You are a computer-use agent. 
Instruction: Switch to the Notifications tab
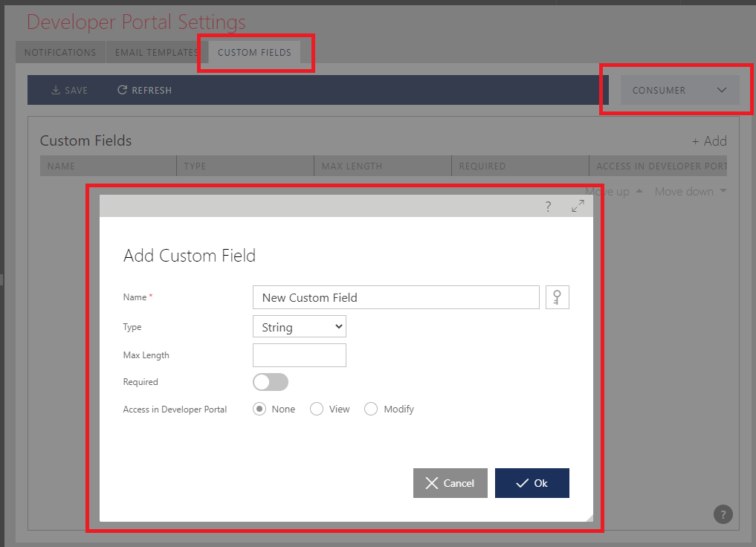(60, 53)
